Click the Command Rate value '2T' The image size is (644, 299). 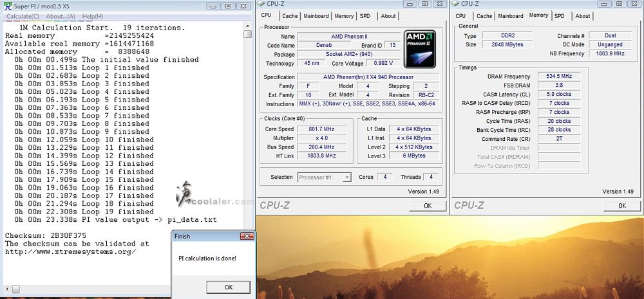coord(558,139)
